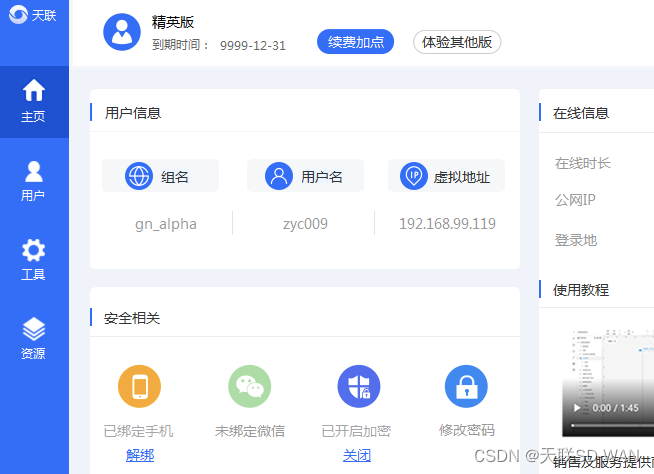Click the 用户信息 section heading
This screenshot has width=654, height=474.
click(x=133, y=113)
